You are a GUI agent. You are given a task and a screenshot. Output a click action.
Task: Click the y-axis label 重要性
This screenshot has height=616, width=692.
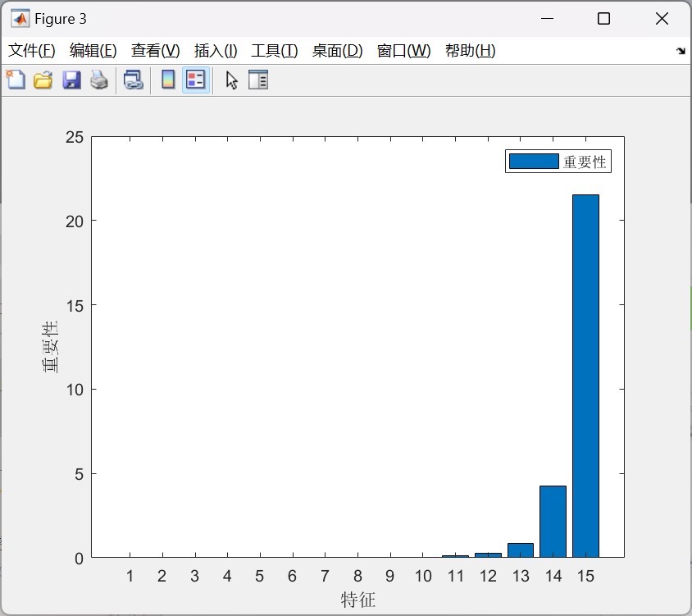point(50,347)
